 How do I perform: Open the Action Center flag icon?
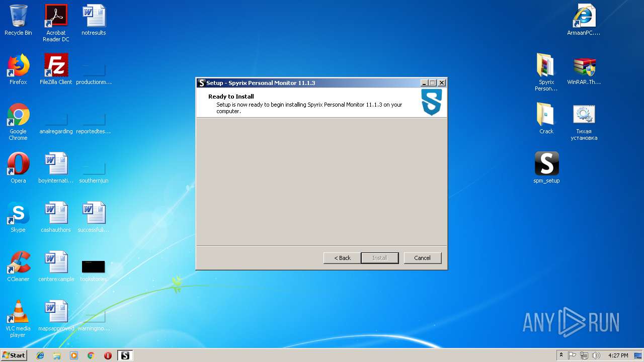(x=572, y=355)
